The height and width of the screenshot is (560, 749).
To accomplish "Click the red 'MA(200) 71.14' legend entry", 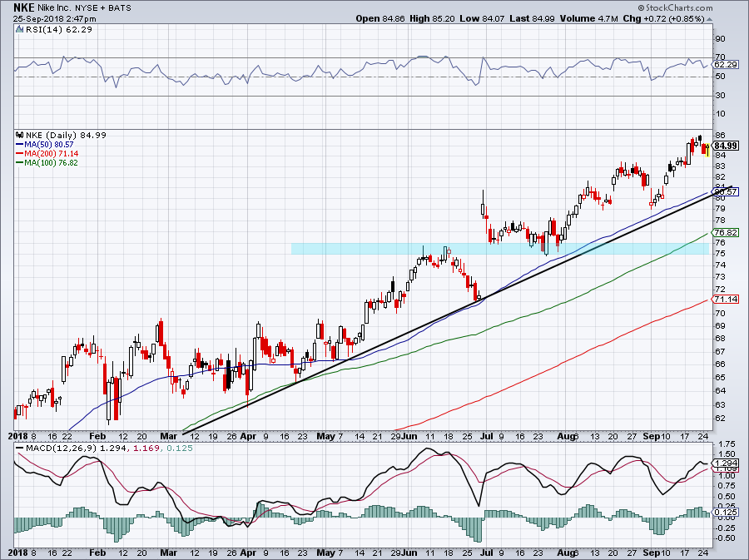I will (x=47, y=154).
